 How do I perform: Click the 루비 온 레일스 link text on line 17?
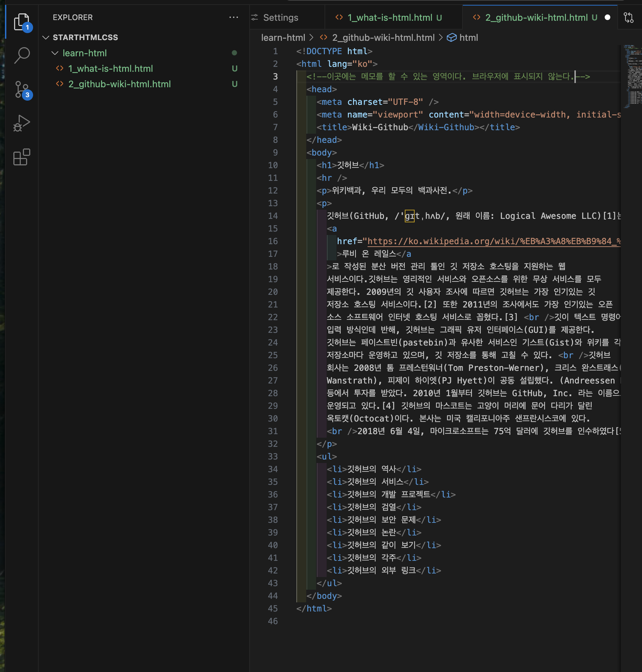369,254
